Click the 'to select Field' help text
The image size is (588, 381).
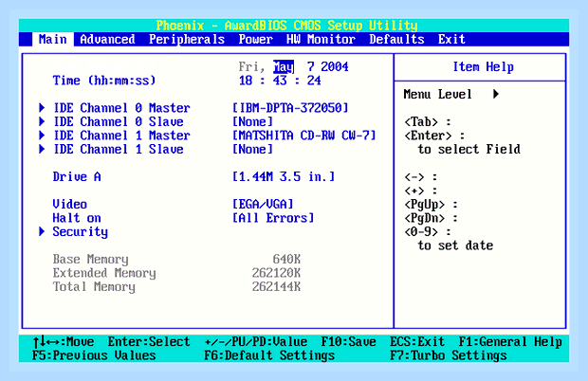[469, 149]
